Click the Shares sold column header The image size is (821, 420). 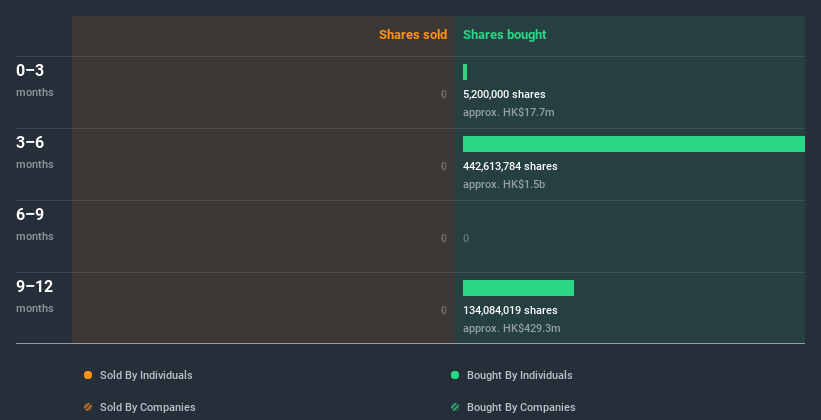413,35
